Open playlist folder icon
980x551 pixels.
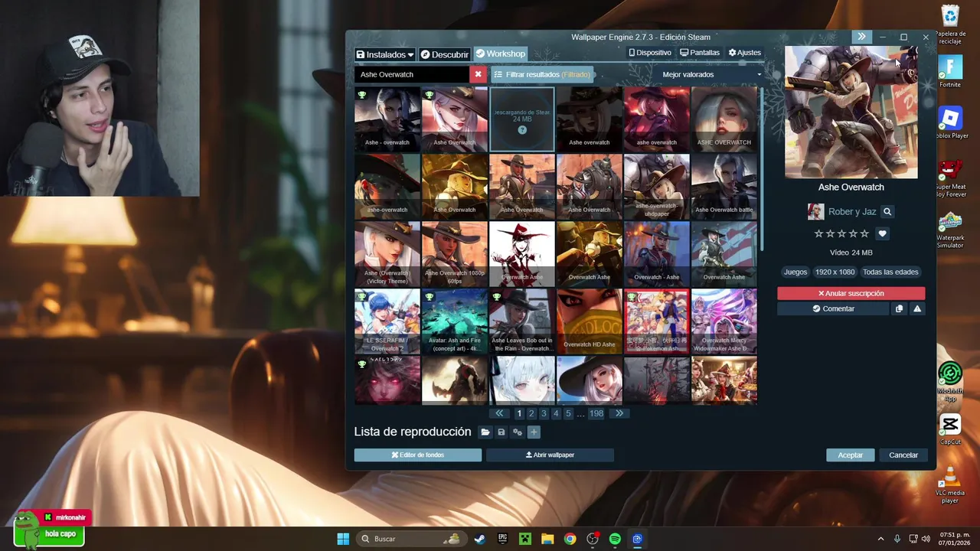pyautogui.click(x=485, y=432)
